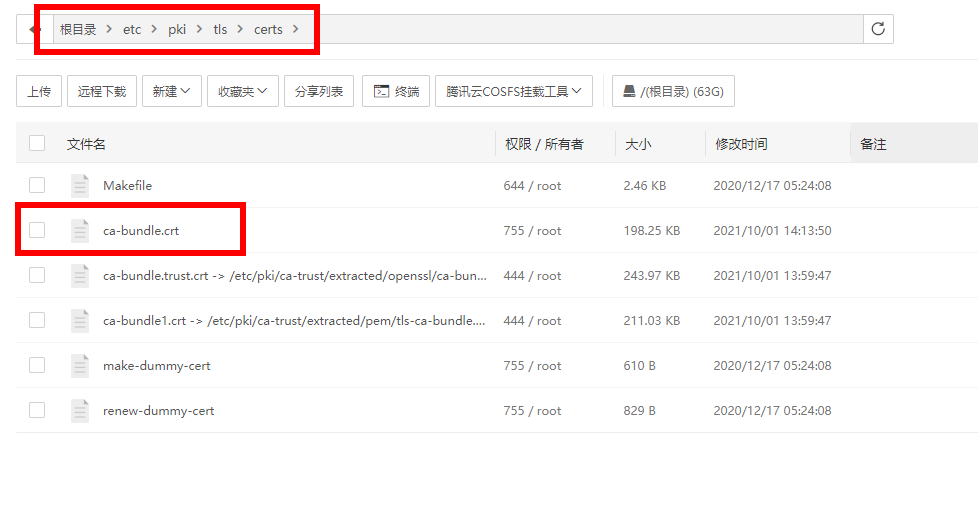This screenshot has height=512, width=978.
Task: Check the Makefile row checkbox
Action: (x=37, y=185)
